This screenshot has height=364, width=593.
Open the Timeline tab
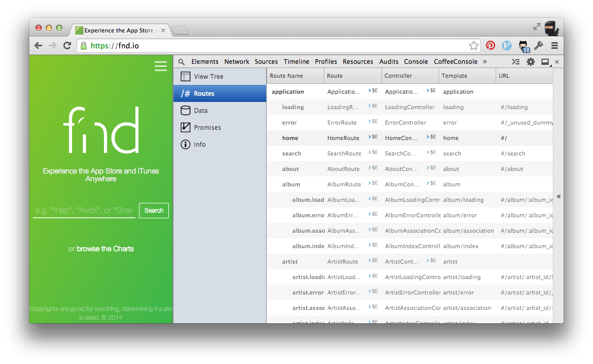pos(296,62)
